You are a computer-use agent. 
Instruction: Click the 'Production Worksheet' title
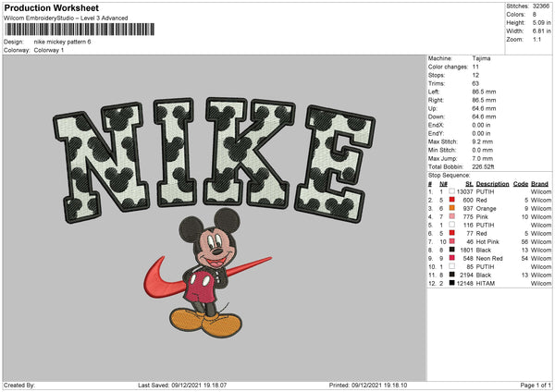(x=52, y=7)
